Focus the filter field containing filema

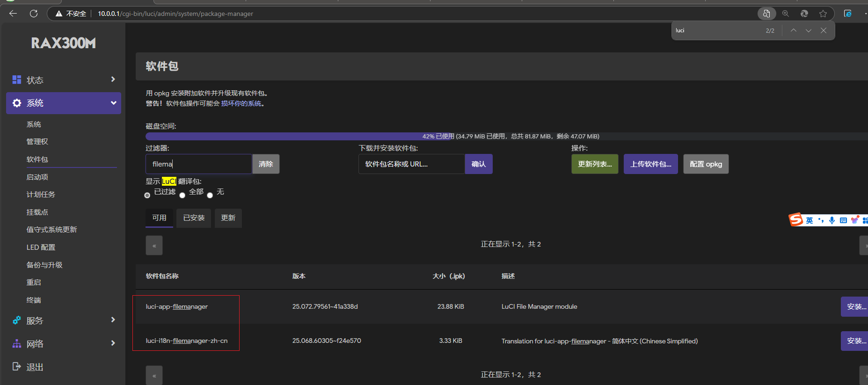click(x=199, y=164)
